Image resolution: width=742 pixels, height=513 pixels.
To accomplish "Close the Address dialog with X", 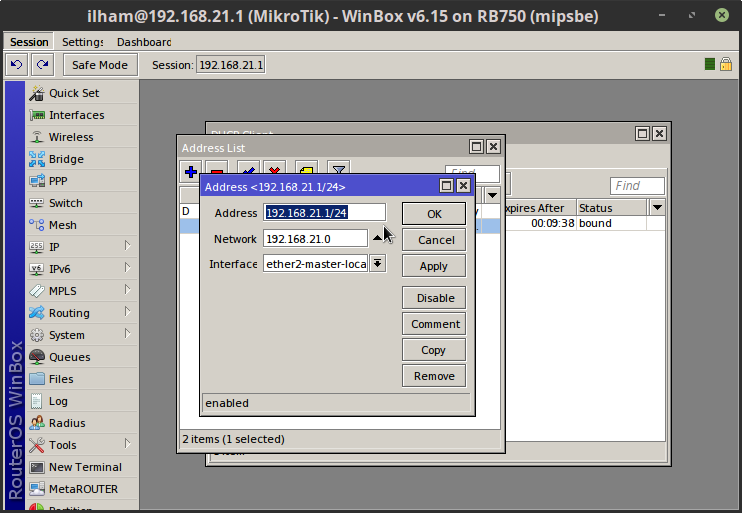I will pyautogui.click(x=463, y=186).
